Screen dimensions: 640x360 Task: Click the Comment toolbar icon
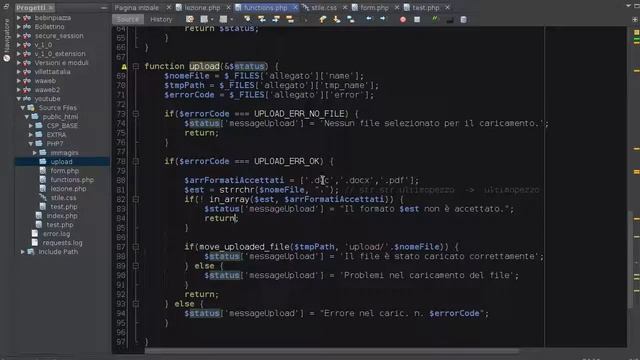click(449, 19)
